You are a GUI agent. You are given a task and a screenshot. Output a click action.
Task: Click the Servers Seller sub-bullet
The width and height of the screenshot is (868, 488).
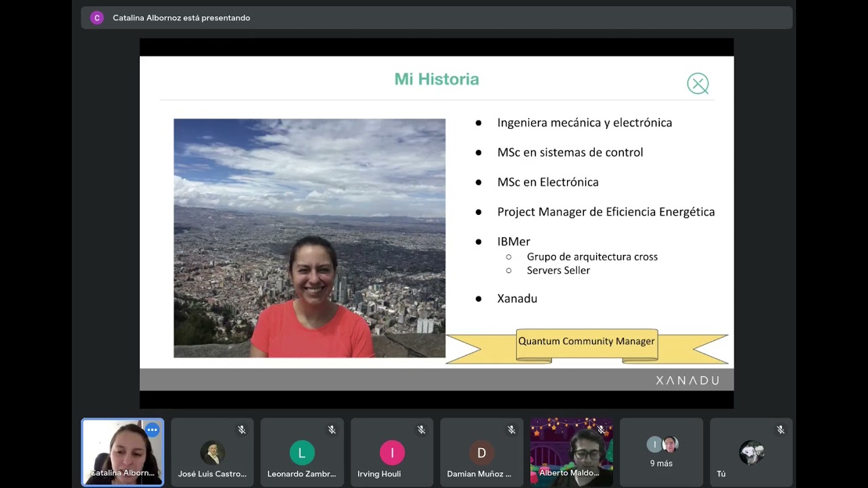pos(558,270)
